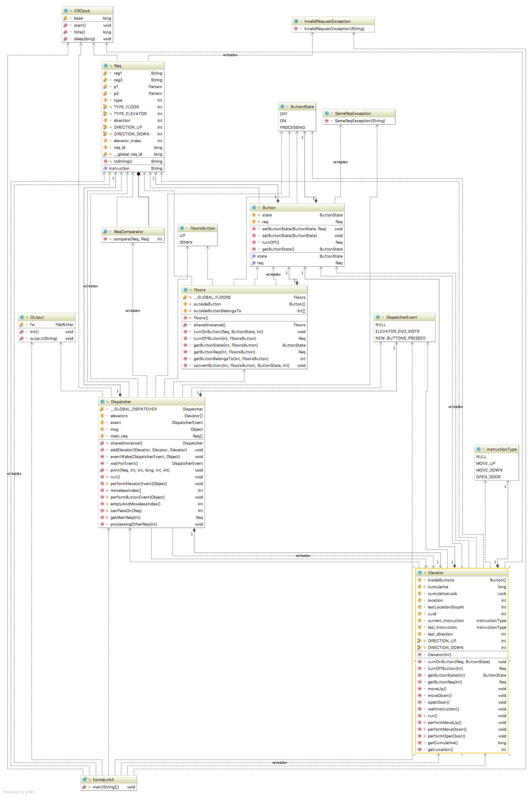Click method icon beside openDoor() in Elevator

click(419, 702)
